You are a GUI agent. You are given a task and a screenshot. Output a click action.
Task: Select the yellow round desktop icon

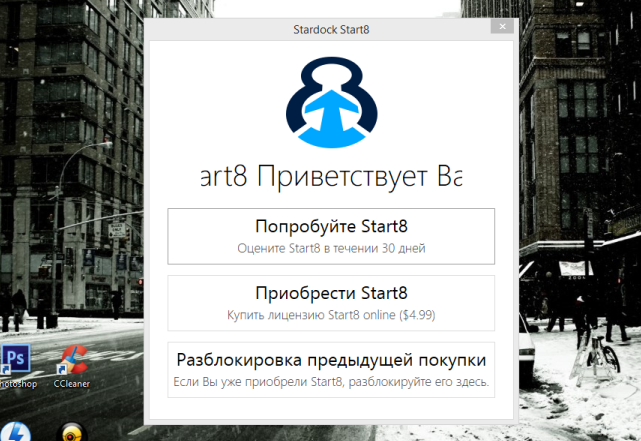pyautogui.click(x=72, y=432)
